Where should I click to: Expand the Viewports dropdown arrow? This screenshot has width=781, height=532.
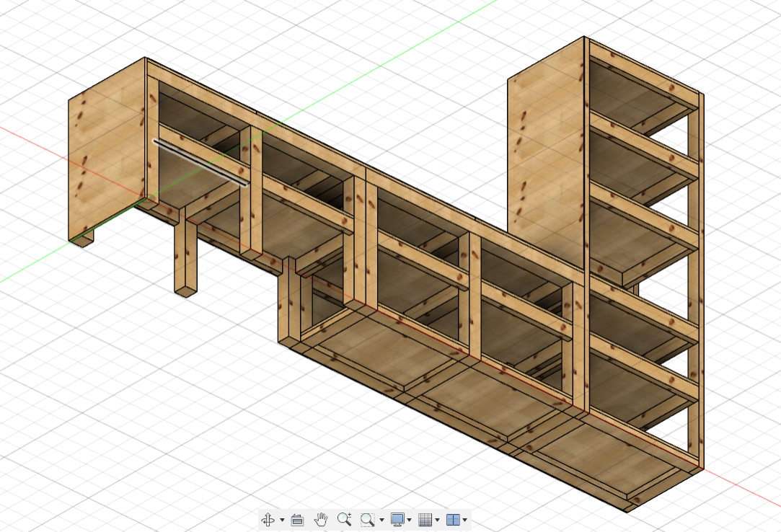click(464, 518)
